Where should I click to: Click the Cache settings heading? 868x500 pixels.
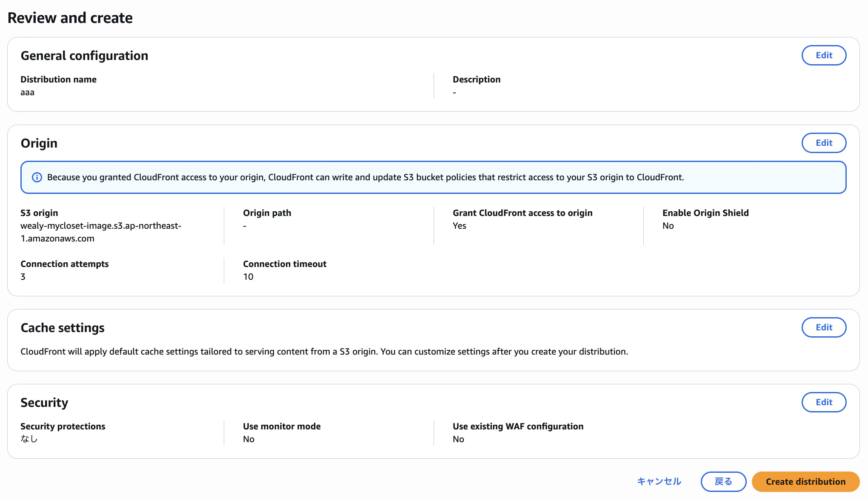coord(63,328)
